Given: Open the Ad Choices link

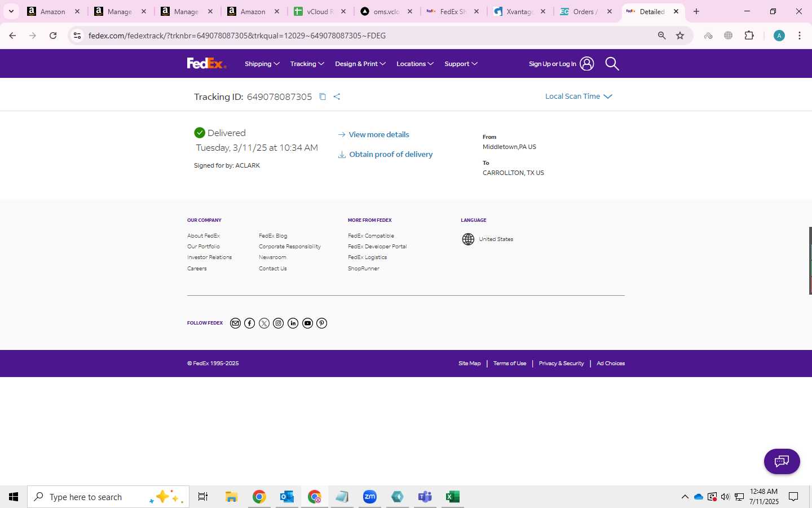Looking at the screenshot, I should (x=611, y=364).
